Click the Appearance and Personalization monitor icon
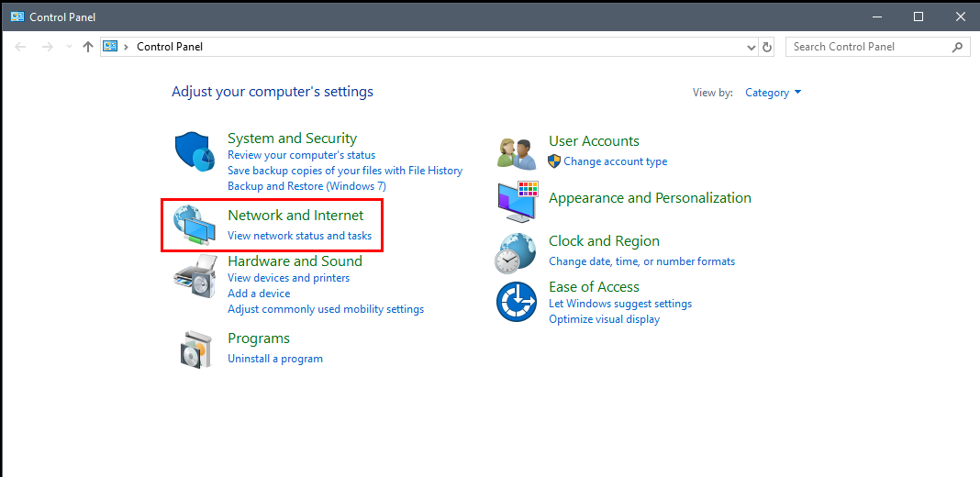The width and height of the screenshot is (980, 477). coord(518,201)
